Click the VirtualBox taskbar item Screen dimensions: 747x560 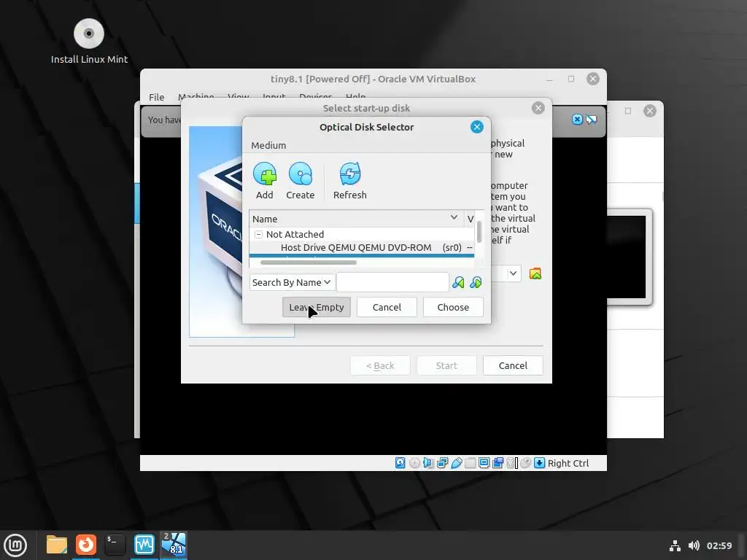click(x=174, y=545)
